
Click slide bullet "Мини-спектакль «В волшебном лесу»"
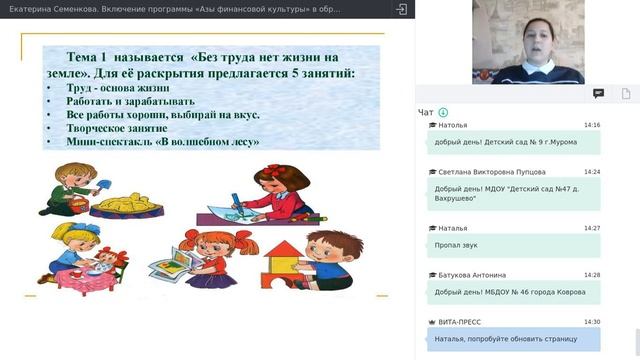(163, 142)
